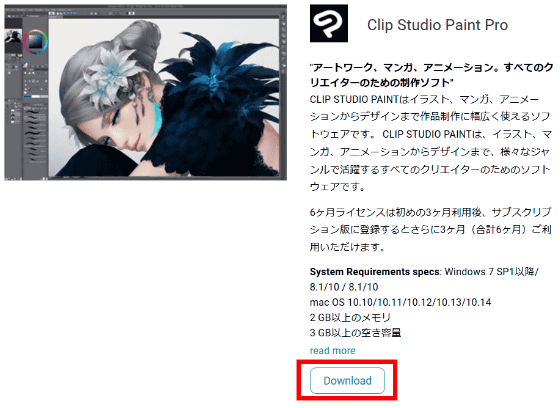Select the Clip Studio Paint Pro title

[438, 25]
